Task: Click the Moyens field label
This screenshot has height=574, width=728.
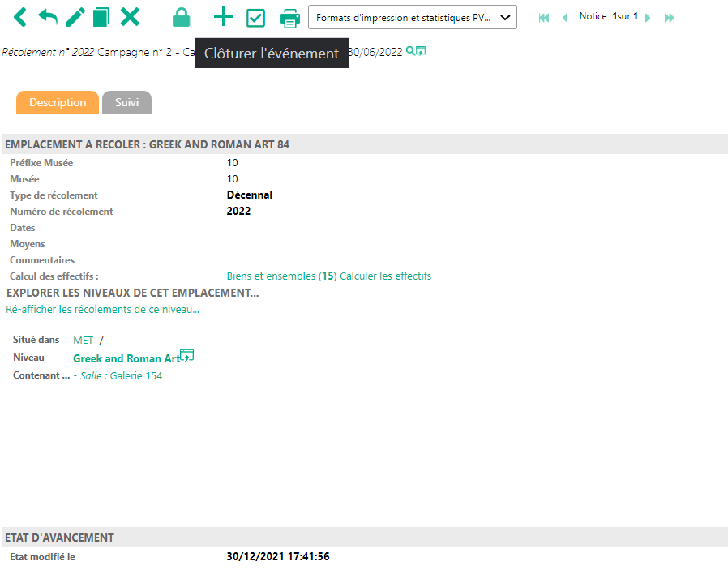Action: point(28,244)
